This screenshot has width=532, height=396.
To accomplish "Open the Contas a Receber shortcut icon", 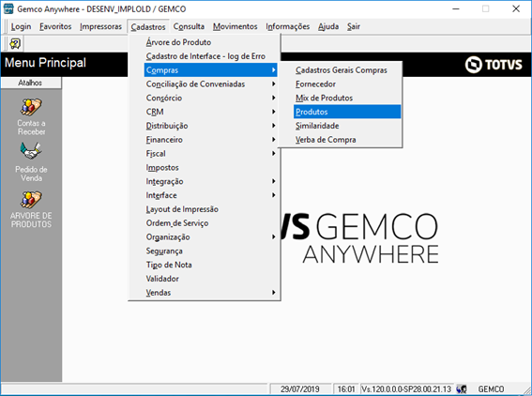I will tap(31, 107).
